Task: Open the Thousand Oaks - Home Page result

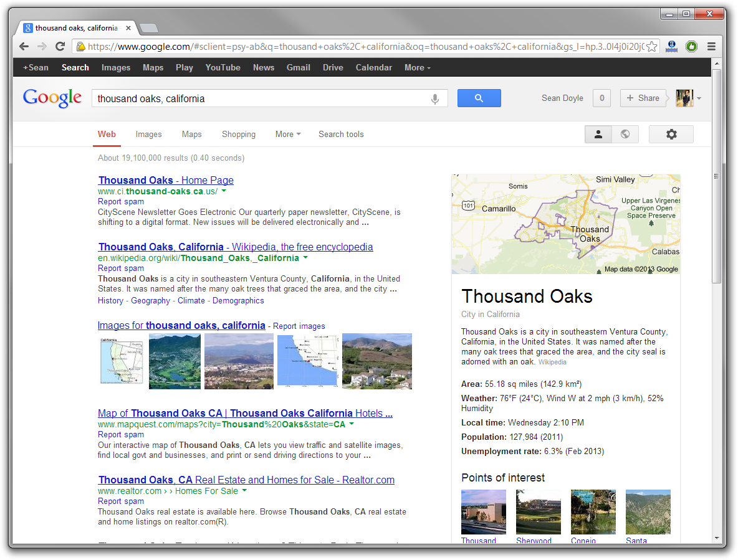Action: coord(166,180)
